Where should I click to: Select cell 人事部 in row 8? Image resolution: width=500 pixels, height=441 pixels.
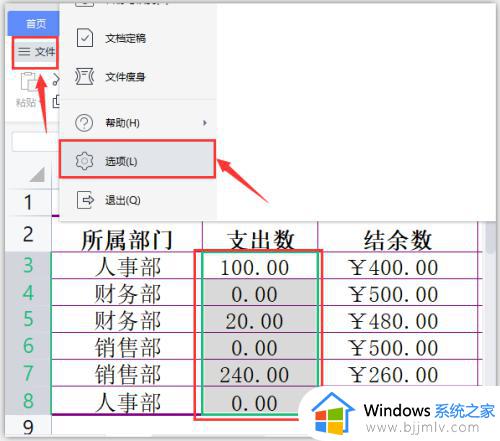coord(127,400)
